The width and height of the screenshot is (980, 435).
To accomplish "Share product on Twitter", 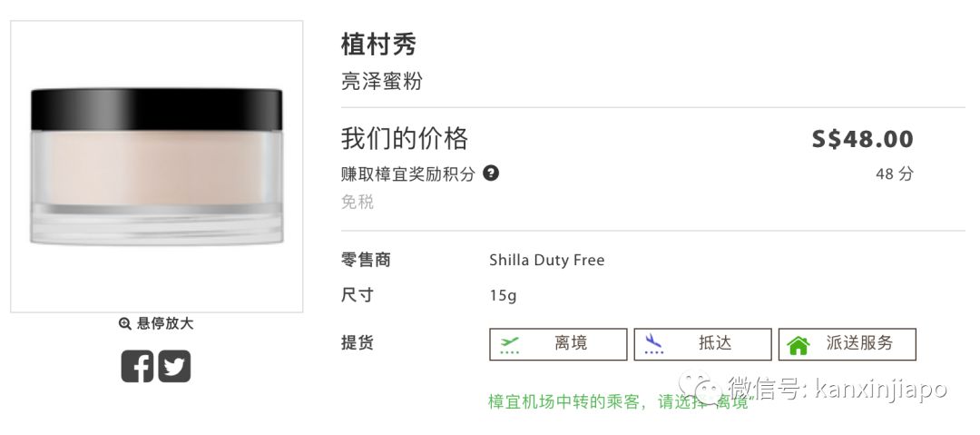I will [x=175, y=366].
